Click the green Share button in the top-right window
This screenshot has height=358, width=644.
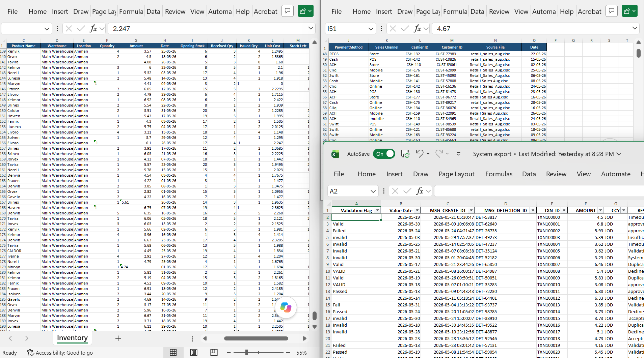[630, 11]
